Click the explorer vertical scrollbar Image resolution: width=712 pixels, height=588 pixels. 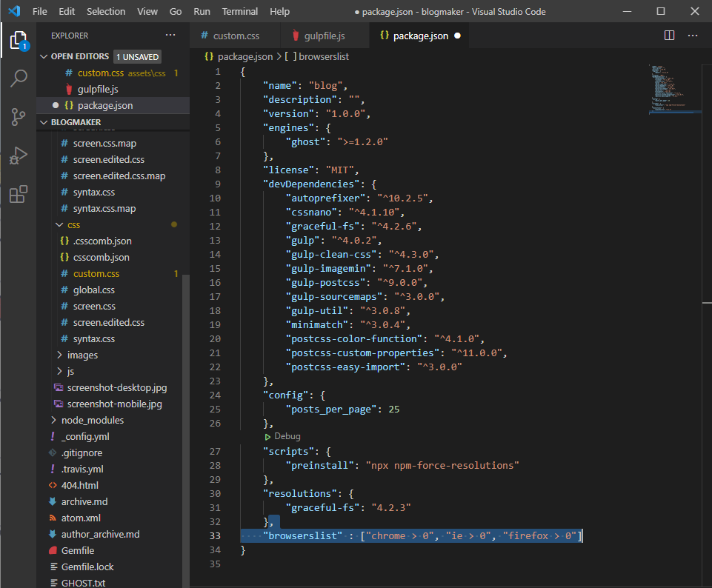click(185, 430)
